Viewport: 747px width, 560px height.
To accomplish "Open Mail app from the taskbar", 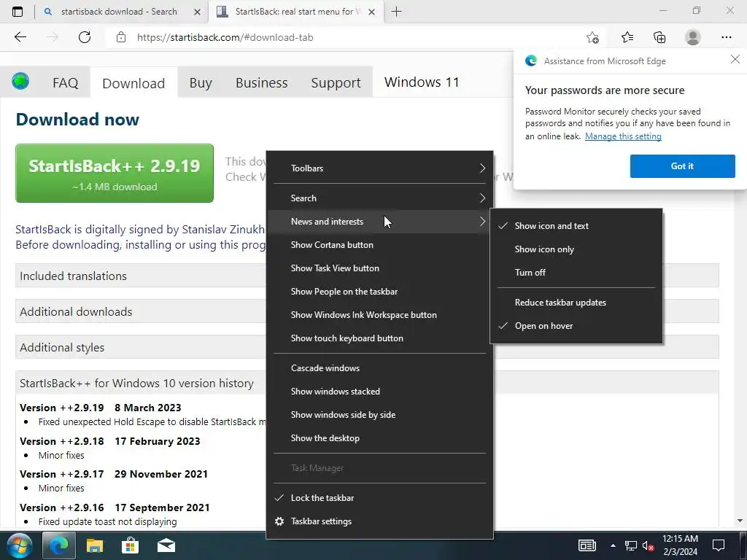I will pyautogui.click(x=166, y=545).
